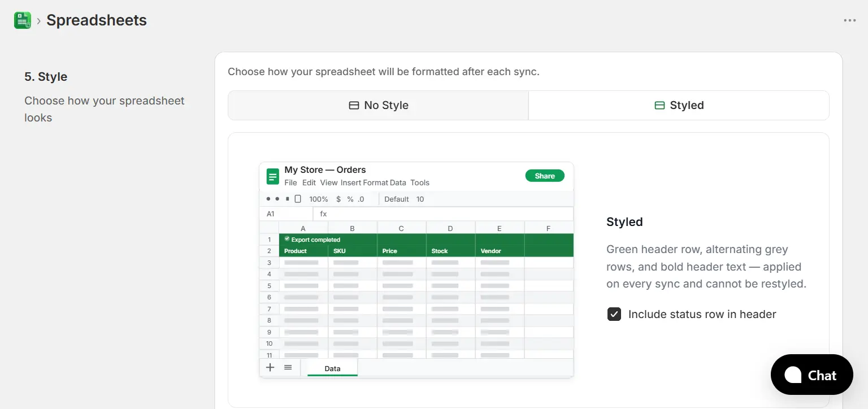Click the 100% zoom value in preview
The width and height of the screenshot is (868, 409).
319,199
